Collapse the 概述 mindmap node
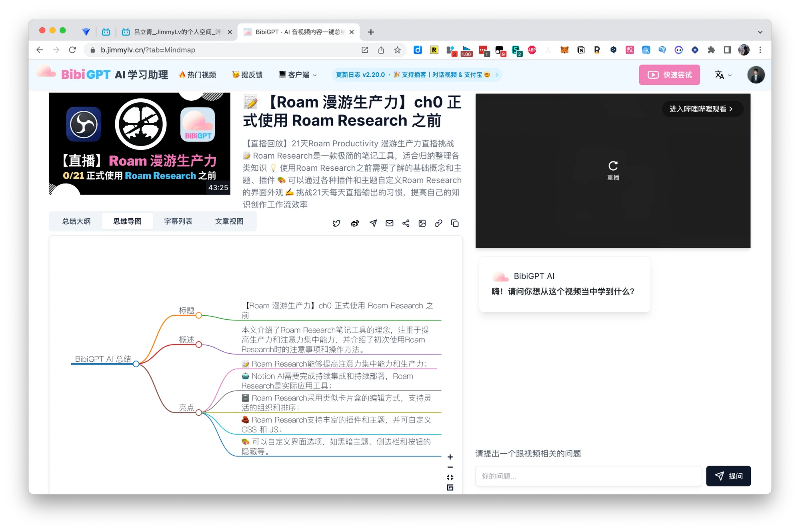The width and height of the screenshot is (800, 532). coord(199,345)
